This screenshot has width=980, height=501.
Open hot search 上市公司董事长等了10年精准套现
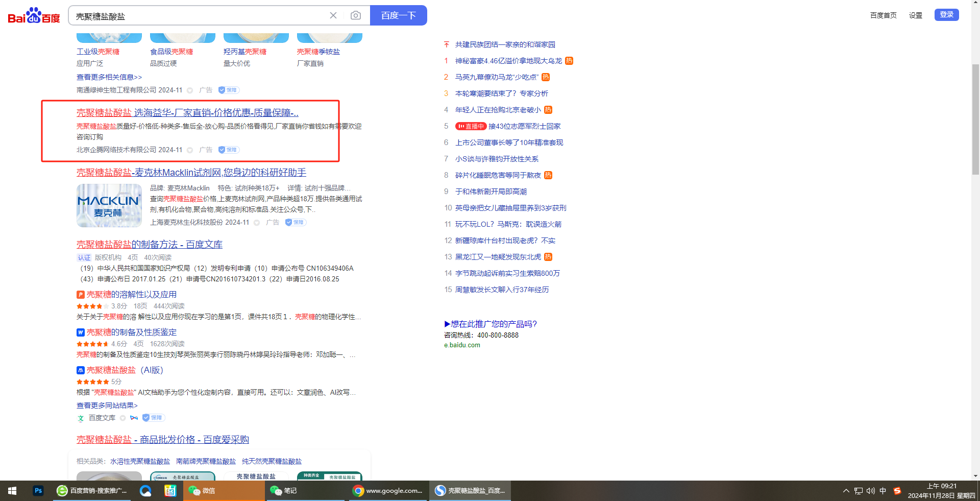[x=509, y=142]
